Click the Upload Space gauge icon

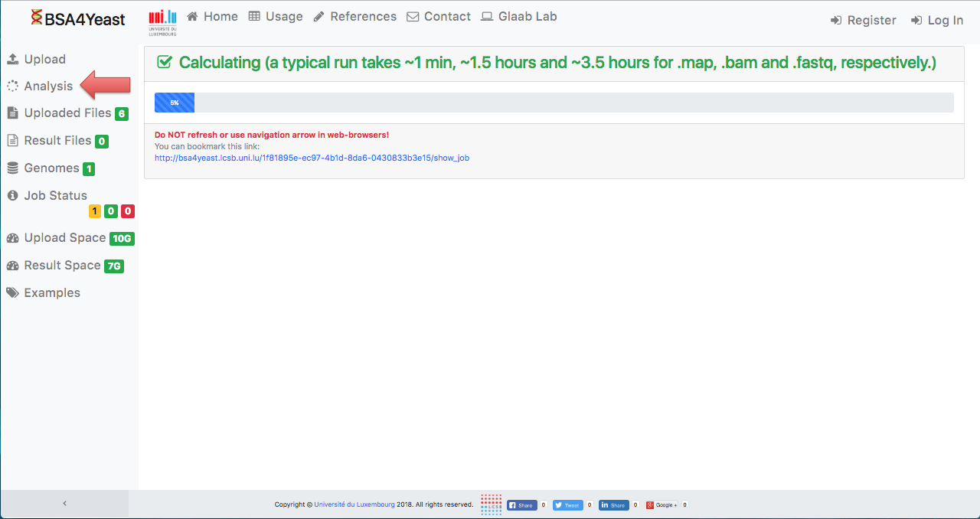pos(12,238)
